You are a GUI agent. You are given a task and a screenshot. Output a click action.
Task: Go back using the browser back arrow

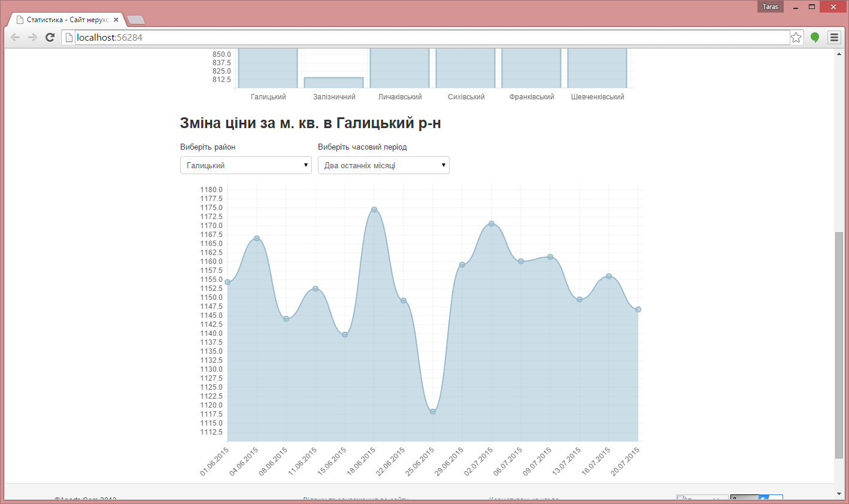click(16, 37)
